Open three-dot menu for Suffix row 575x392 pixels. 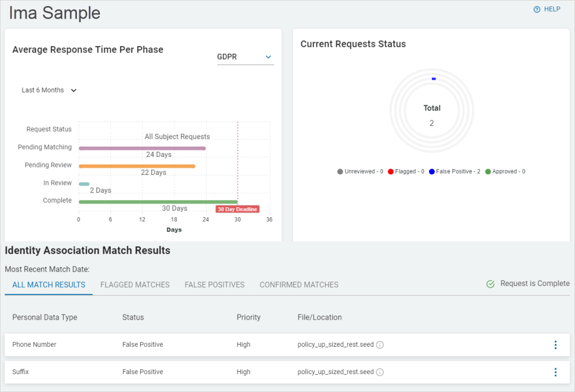[555, 372]
